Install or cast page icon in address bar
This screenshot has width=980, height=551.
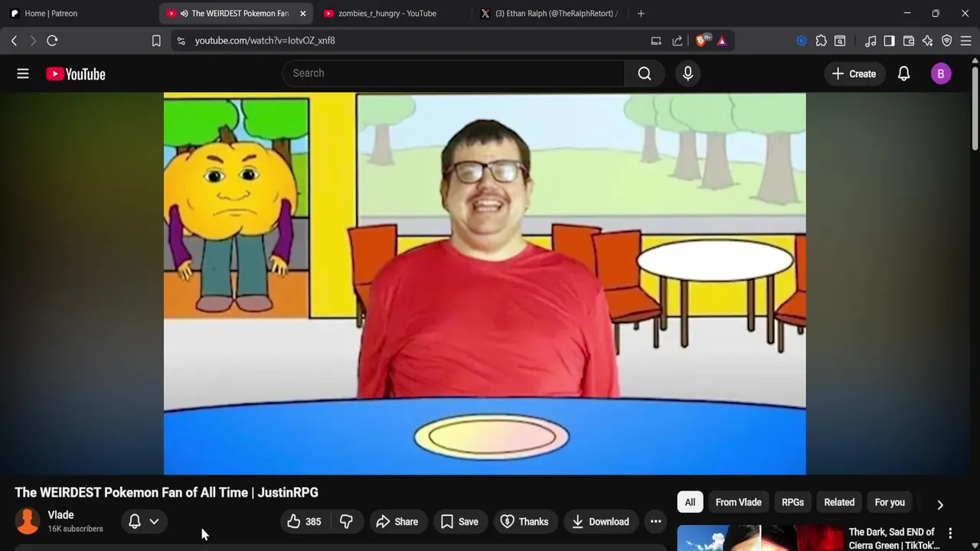(656, 41)
